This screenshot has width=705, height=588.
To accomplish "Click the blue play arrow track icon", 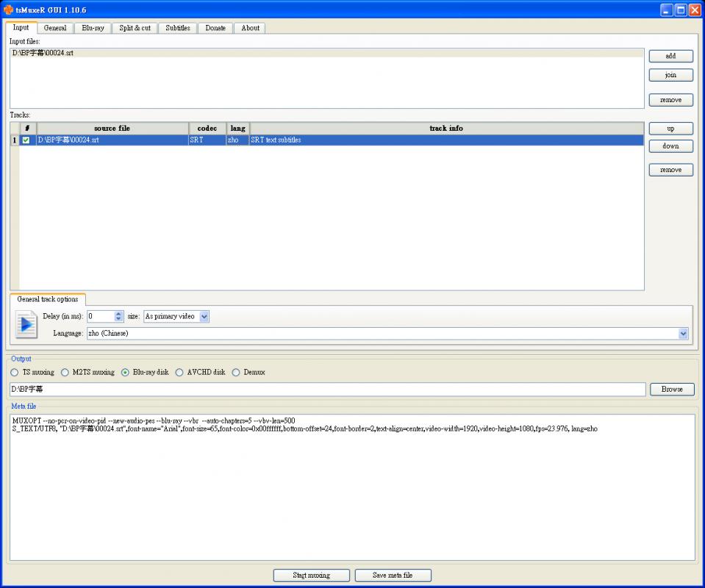I will [x=25, y=324].
